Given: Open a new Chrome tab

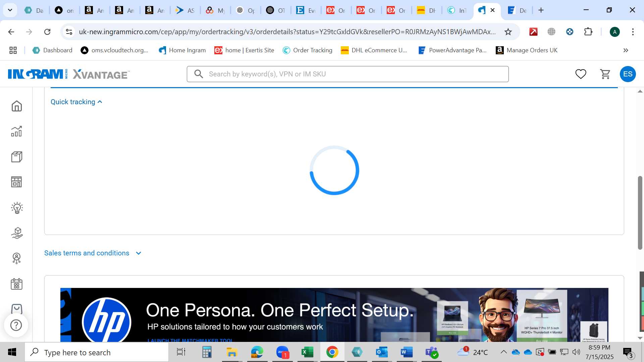Looking at the screenshot, I should coord(541,10).
